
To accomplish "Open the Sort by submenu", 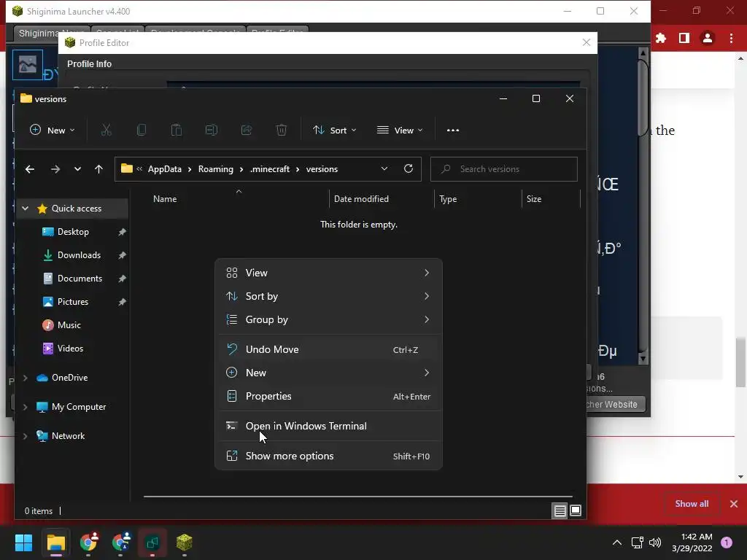I will click(x=328, y=296).
